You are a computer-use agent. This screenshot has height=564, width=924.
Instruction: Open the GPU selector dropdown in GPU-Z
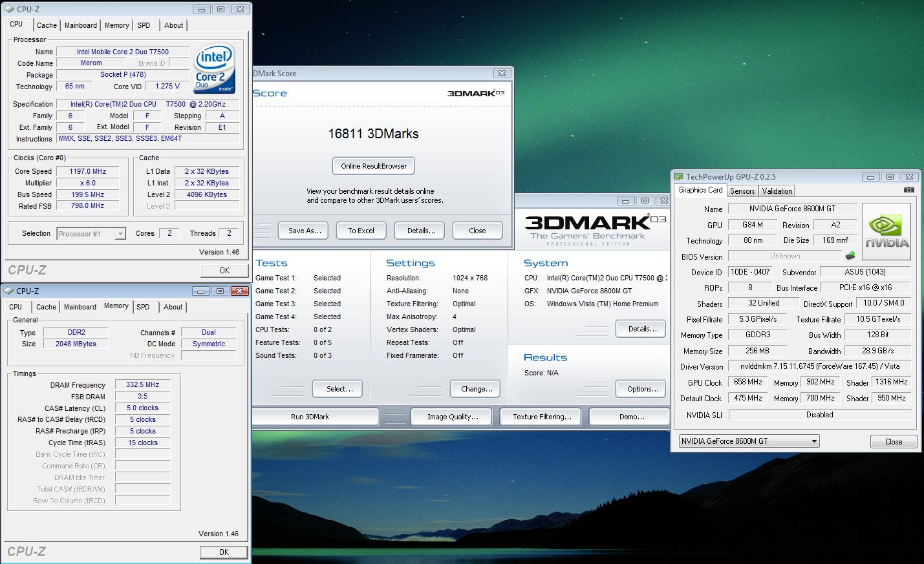(749, 441)
